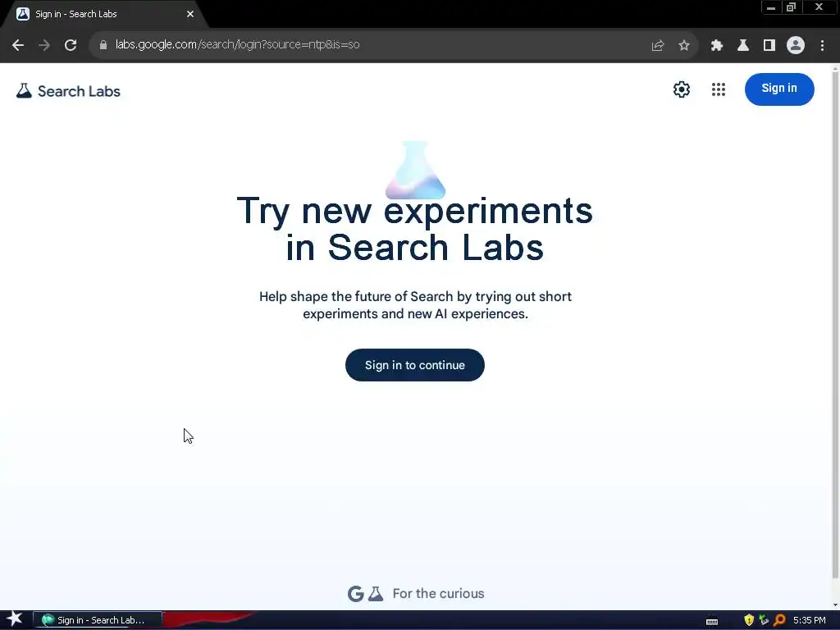Click the Google G logo at bottom

356,594
